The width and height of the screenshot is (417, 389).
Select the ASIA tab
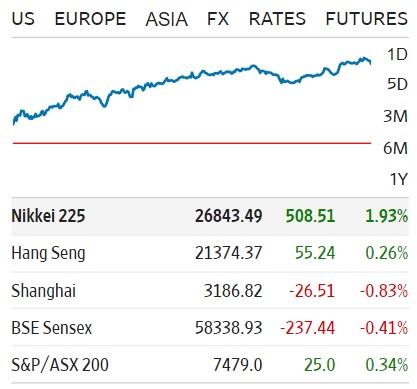point(166,18)
